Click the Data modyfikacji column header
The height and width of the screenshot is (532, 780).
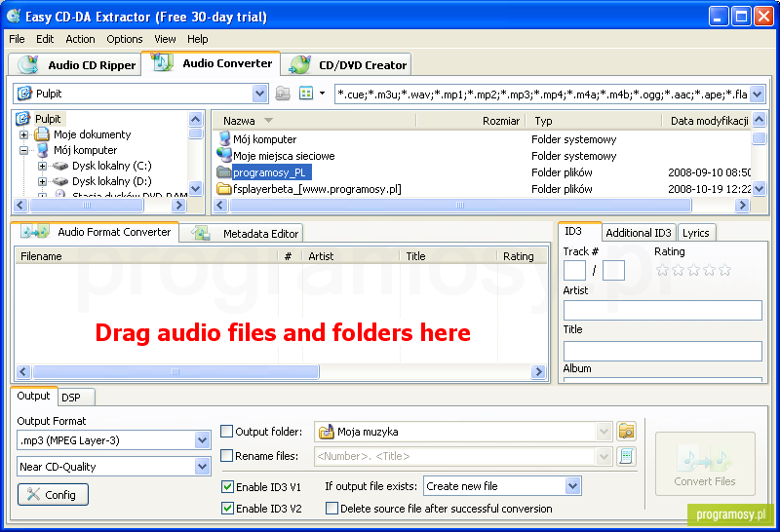[707, 121]
